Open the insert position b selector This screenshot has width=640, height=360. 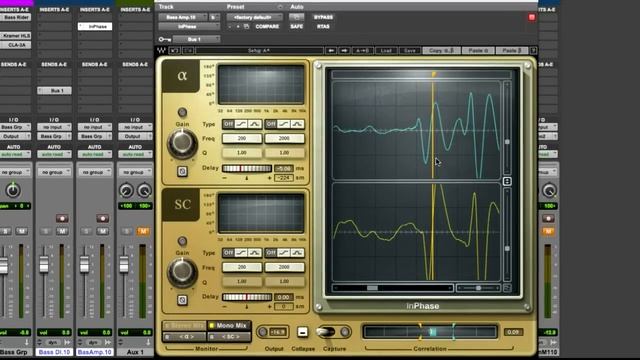click(x=214, y=17)
